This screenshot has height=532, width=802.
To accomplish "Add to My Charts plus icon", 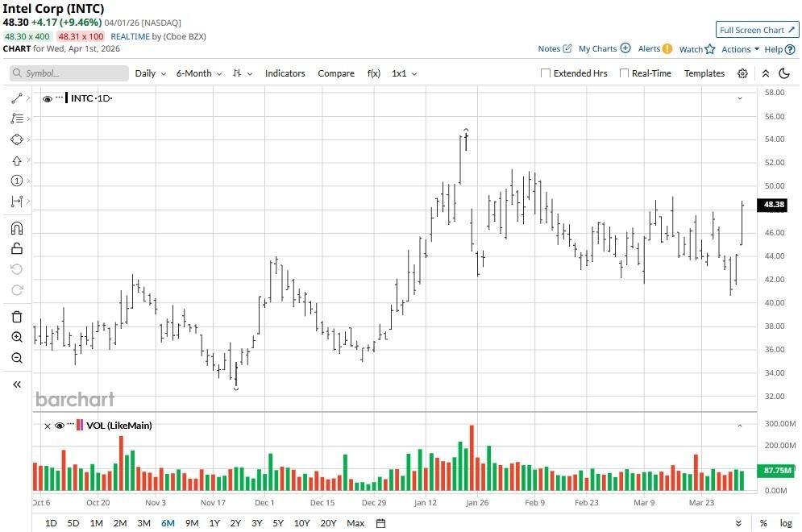I will (625, 48).
